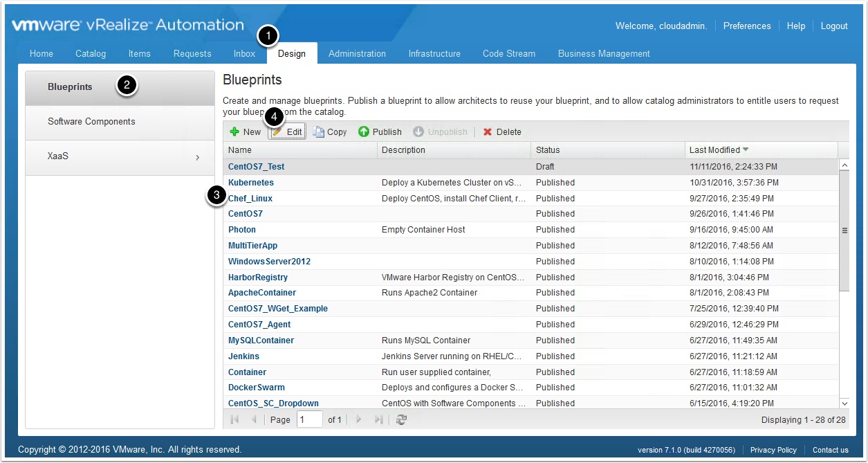Select the CentOS7_Test blueprint
This screenshot has width=868, height=463.
pos(257,167)
